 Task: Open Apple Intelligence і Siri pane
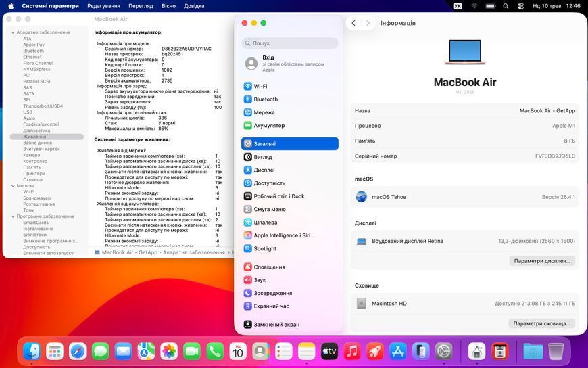[x=289, y=235]
